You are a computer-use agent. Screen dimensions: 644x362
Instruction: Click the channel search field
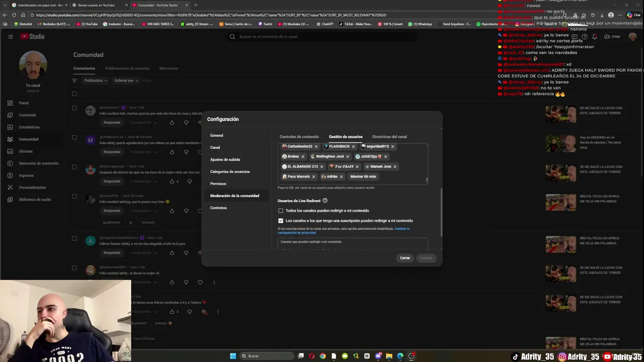(x=322, y=37)
